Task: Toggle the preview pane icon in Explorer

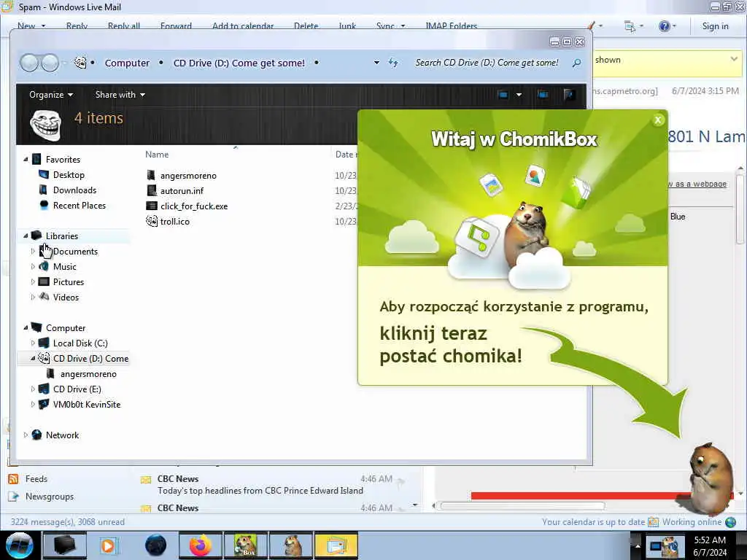Action: [x=543, y=94]
